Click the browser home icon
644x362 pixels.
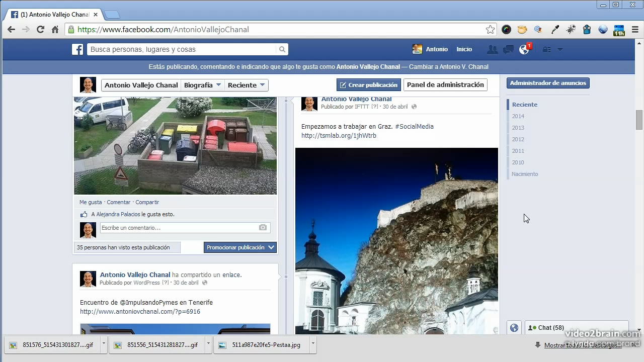55,30
